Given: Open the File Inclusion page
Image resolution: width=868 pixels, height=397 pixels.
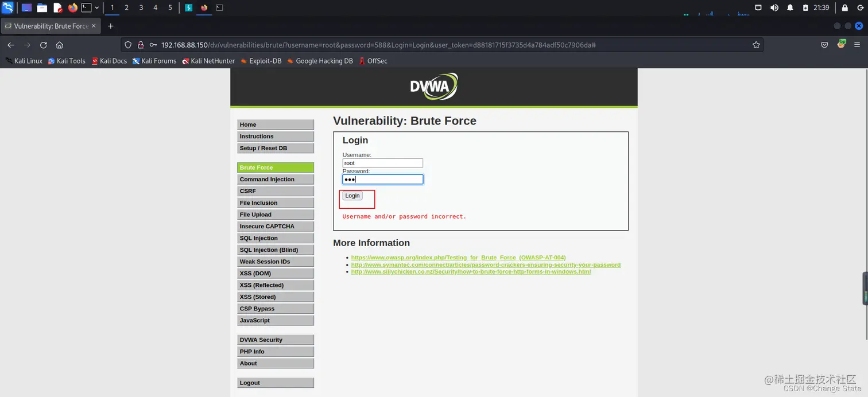Looking at the screenshot, I should coord(276,203).
